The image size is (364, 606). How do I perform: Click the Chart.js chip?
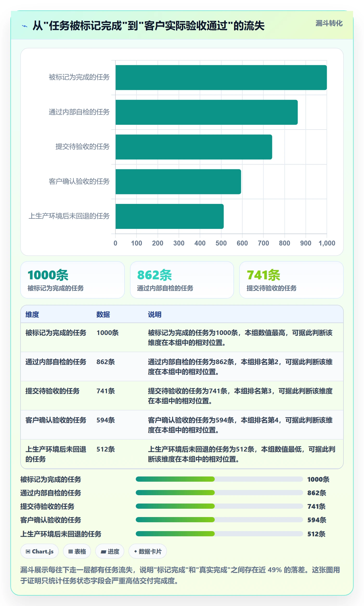[x=40, y=551]
